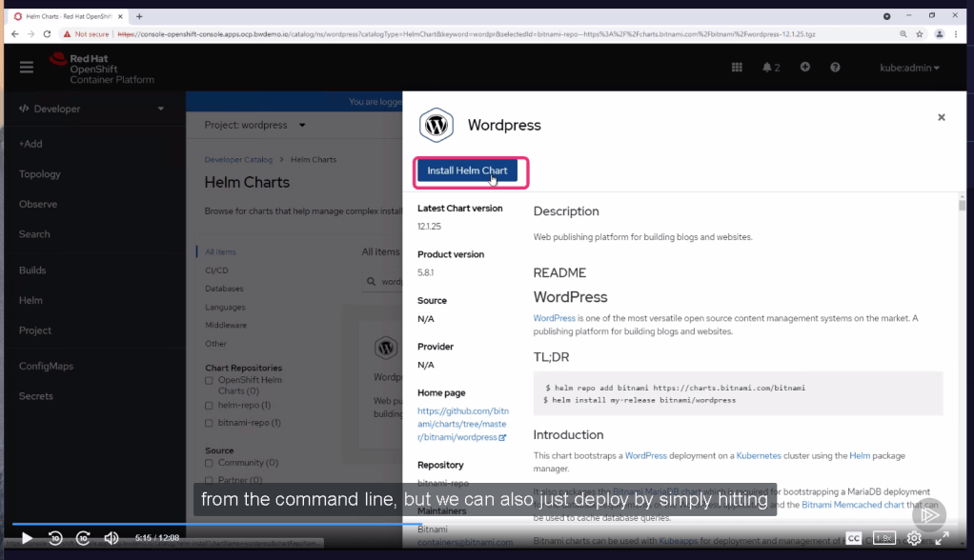Open the kube:admin user menu
Viewport: 974px width, 560px height.
[909, 68]
